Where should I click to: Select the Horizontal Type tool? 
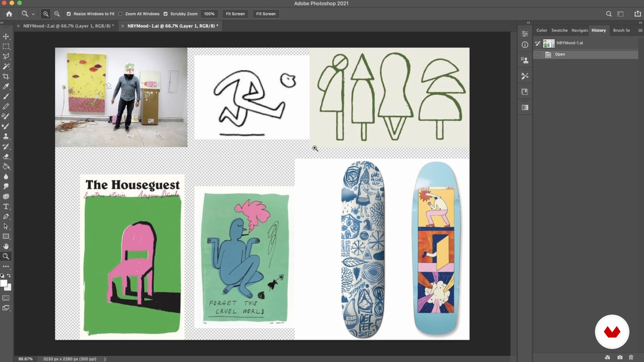pos(6,207)
